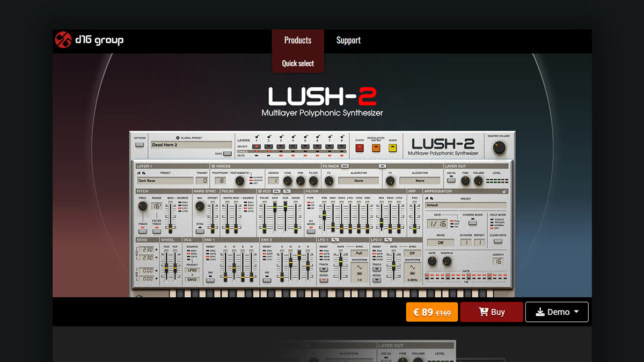The width and height of the screenshot is (644, 362).
Task: Click the VCO Saw level slider
Action: click(275, 208)
